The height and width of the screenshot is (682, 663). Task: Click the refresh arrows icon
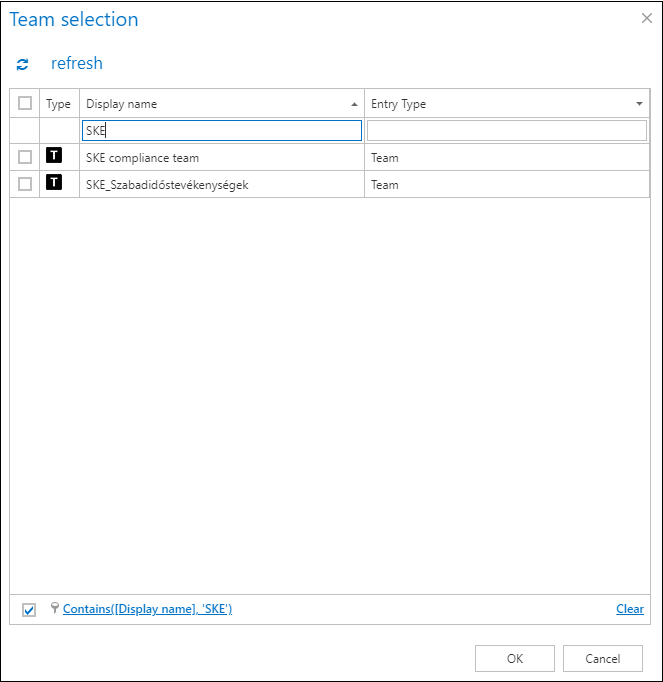tap(22, 64)
